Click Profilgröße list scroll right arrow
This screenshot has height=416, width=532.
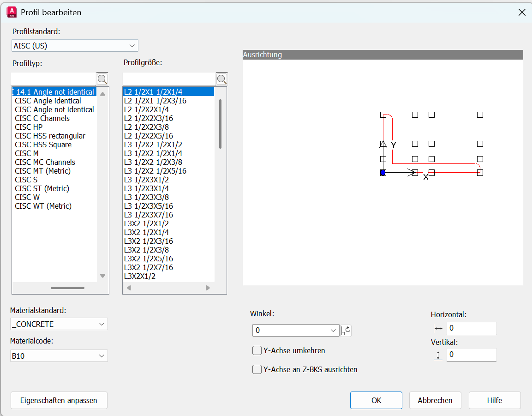coord(208,288)
